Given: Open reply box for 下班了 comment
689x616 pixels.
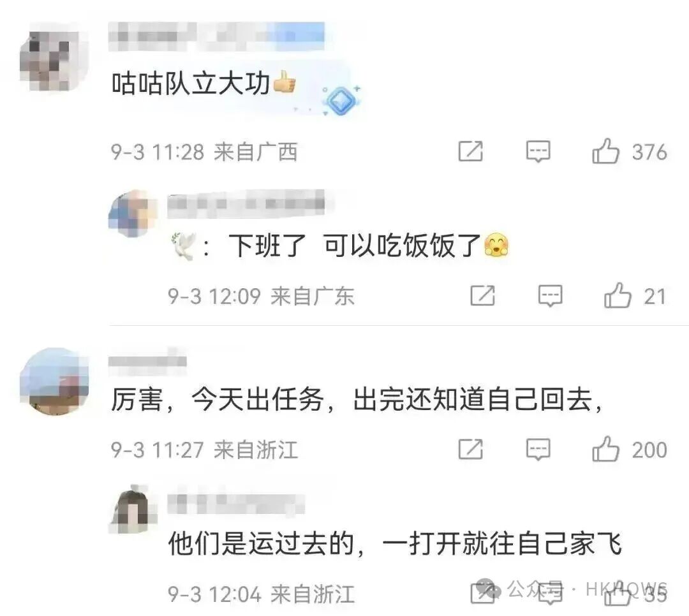Looking at the screenshot, I should pos(550,296).
